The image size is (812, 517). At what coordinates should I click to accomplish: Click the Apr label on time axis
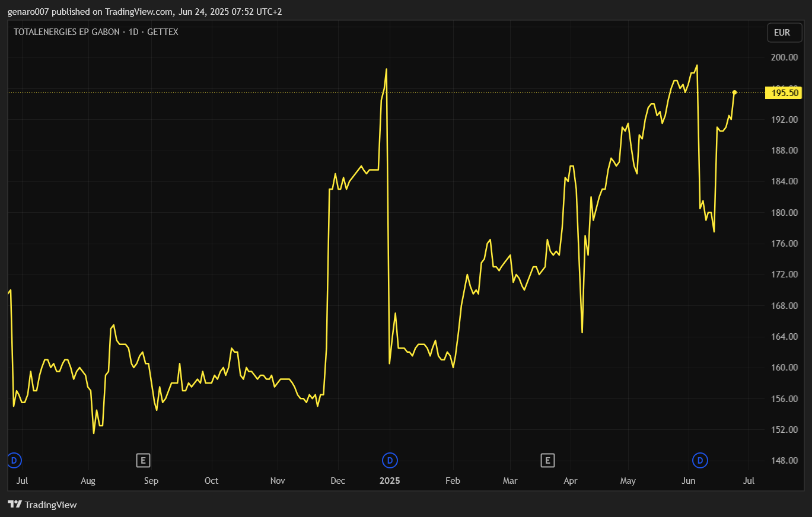[x=571, y=481]
